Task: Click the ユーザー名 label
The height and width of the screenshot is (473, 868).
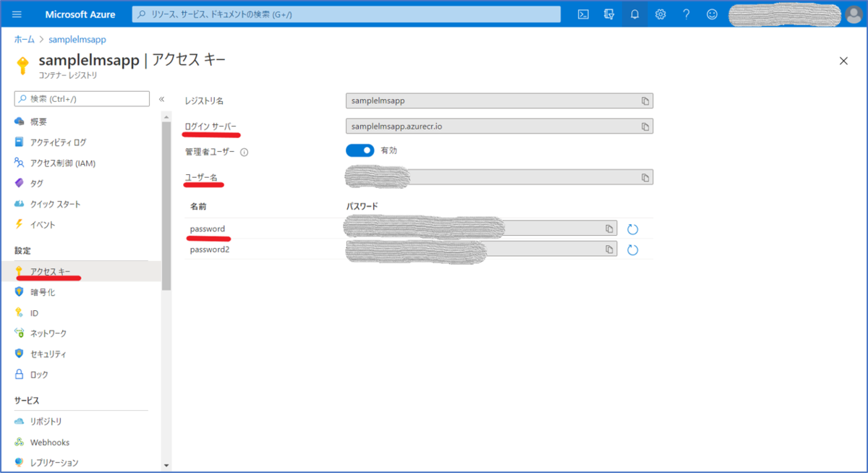Action: [201, 177]
